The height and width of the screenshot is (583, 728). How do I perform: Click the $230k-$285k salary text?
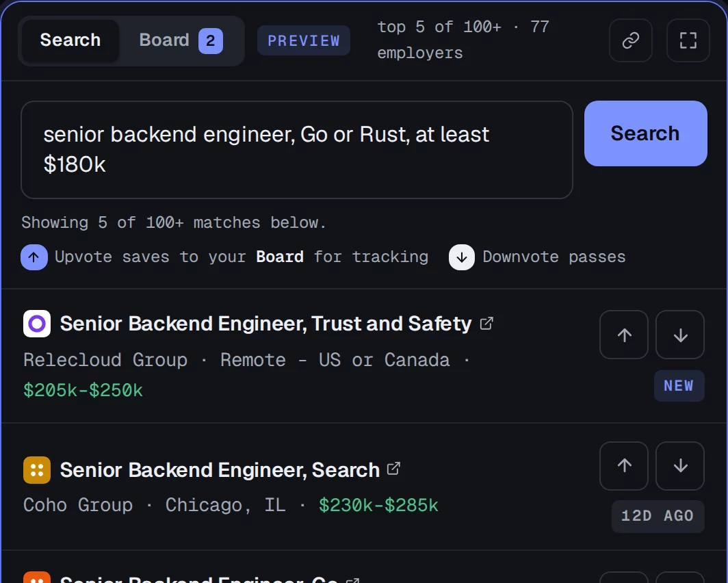[378, 505]
